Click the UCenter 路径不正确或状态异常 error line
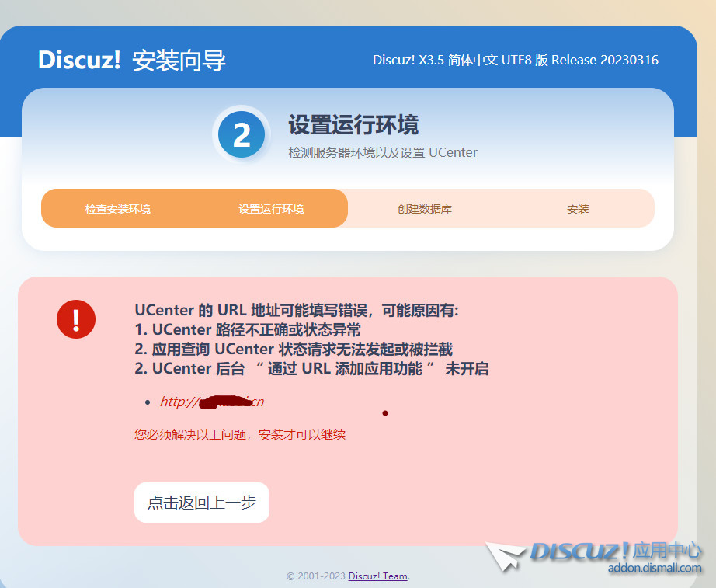The image size is (716, 588). pos(248,329)
